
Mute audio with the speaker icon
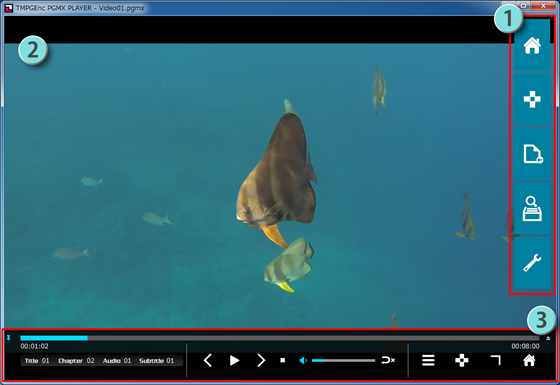click(x=303, y=361)
